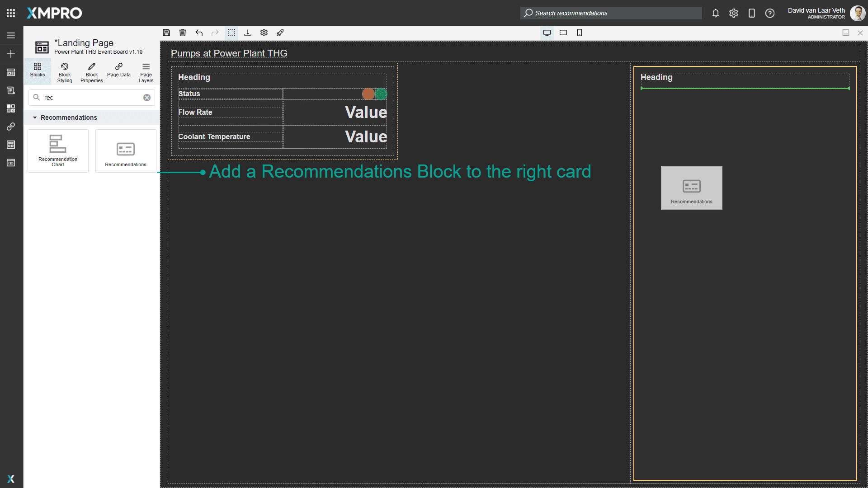Screen dimensions: 868x488
Task: Open the Page Layers tab
Action: (146, 72)
